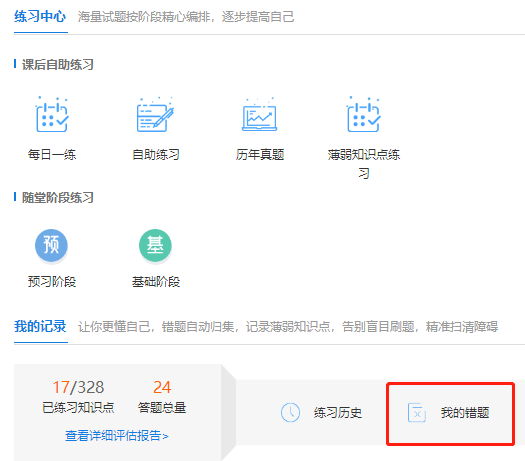Screen dimensions: 525x461
Task: Click the 随堂阶段练习 section heading
Action: click(58, 198)
